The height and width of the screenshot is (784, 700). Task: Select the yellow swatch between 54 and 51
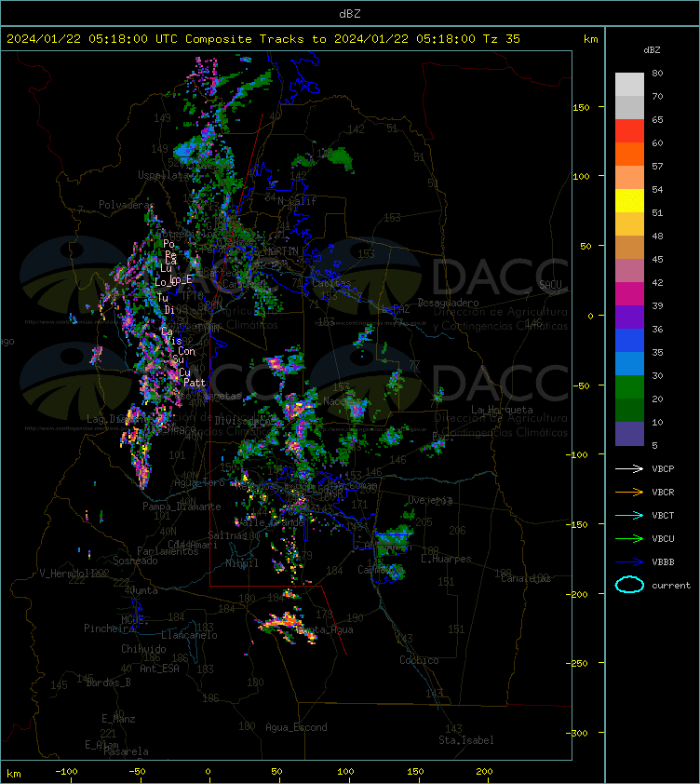pos(629,201)
